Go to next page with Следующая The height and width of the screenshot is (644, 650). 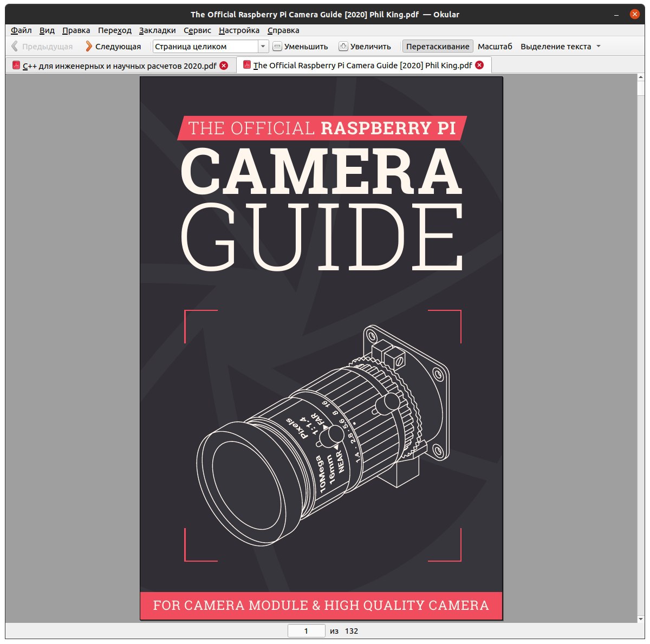[x=113, y=47]
